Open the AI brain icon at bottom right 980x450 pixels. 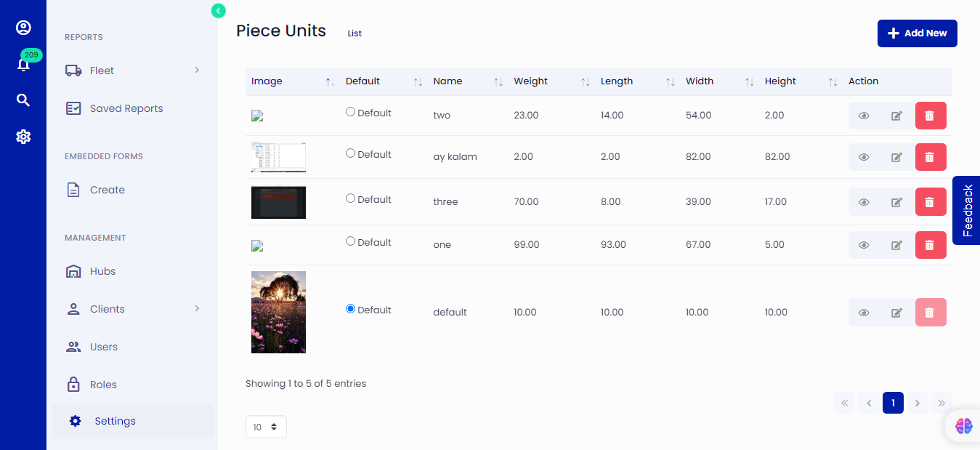[963, 426]
